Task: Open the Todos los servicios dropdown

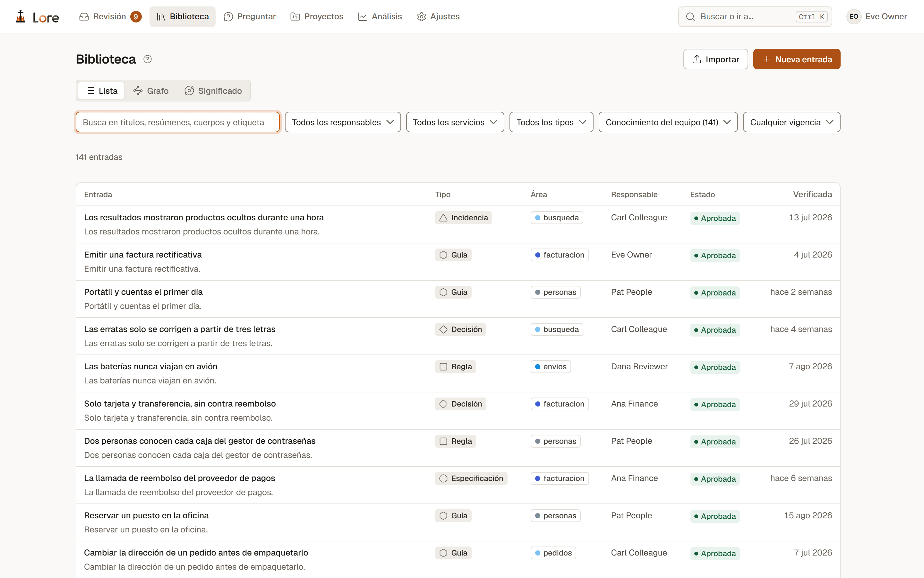Action: point(455,122)
